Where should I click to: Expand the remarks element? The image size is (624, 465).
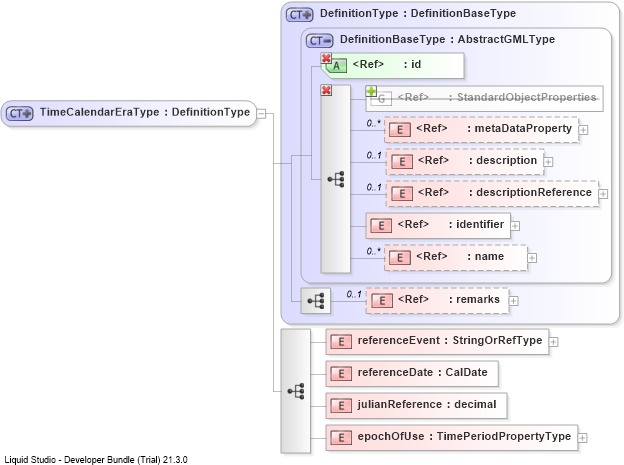click(x=513, y=301)
